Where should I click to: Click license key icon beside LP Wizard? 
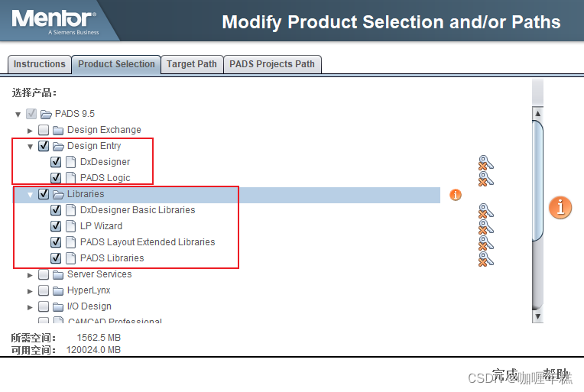click(485, 227)
